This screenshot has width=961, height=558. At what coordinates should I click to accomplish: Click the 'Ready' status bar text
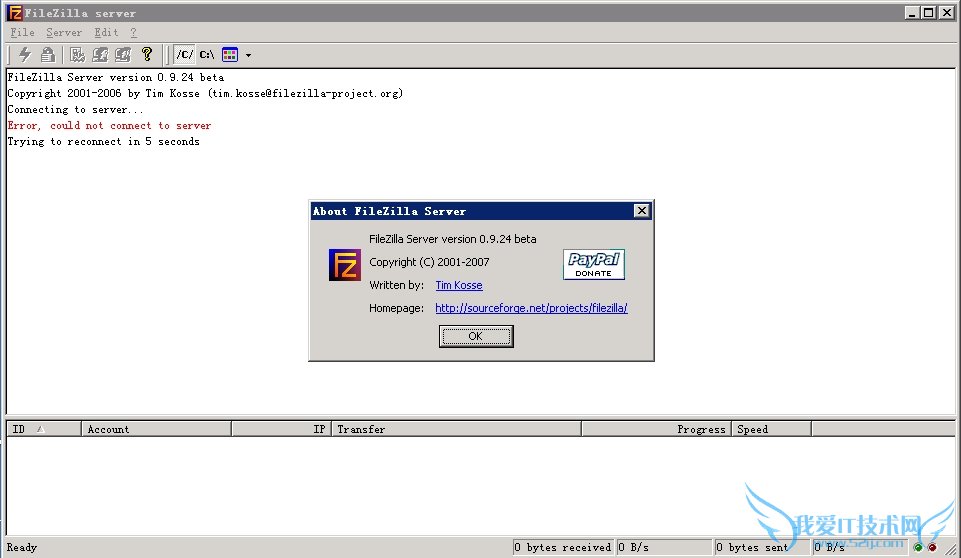[22, 547]
